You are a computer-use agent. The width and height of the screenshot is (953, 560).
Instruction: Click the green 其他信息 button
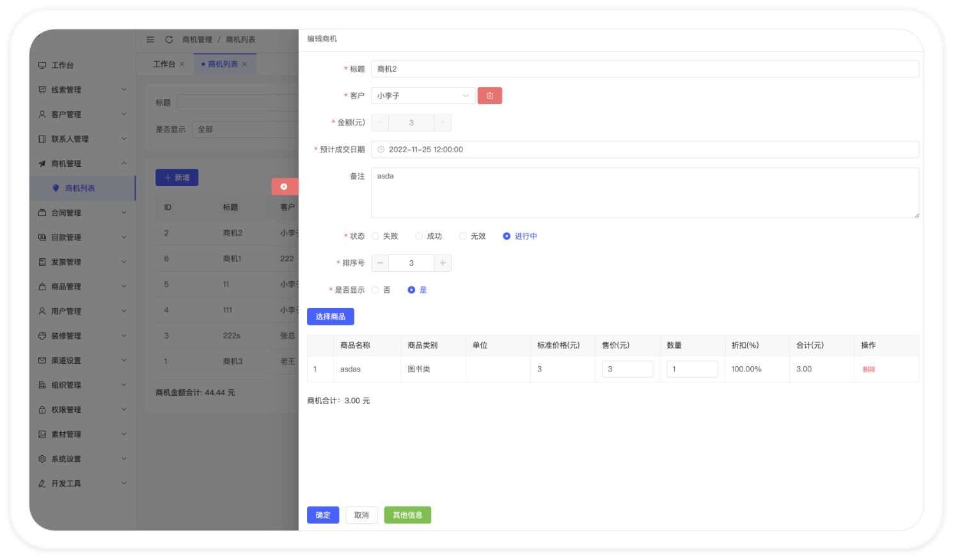(x=407, y=515)
